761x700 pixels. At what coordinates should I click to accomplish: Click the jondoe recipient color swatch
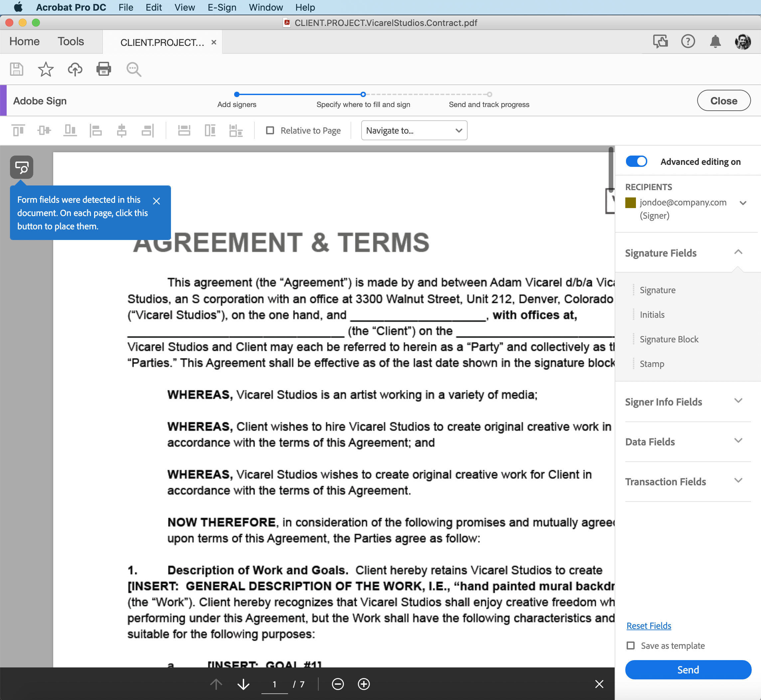tap(630, 202)
